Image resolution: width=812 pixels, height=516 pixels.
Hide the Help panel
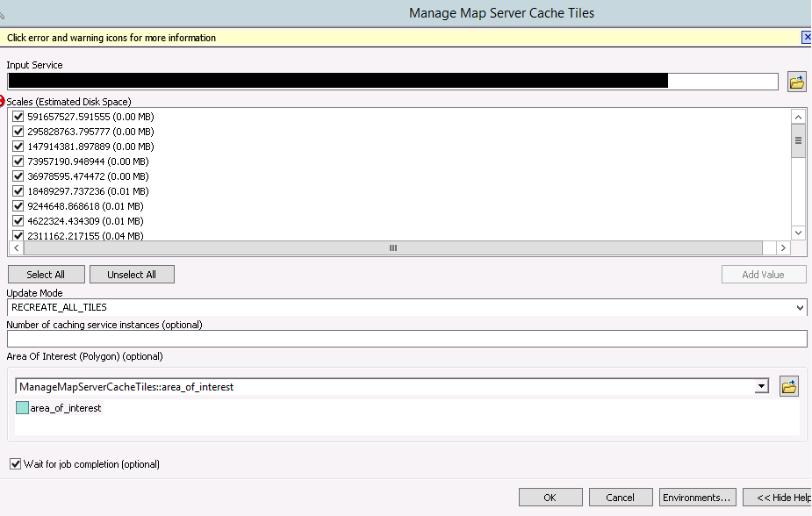click(778, 498)
